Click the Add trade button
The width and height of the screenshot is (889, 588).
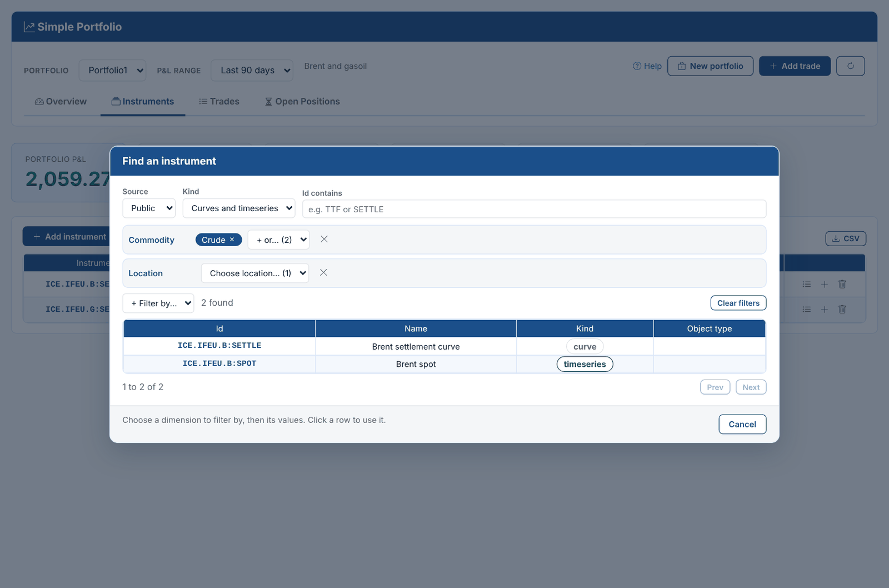coord(795,66)
